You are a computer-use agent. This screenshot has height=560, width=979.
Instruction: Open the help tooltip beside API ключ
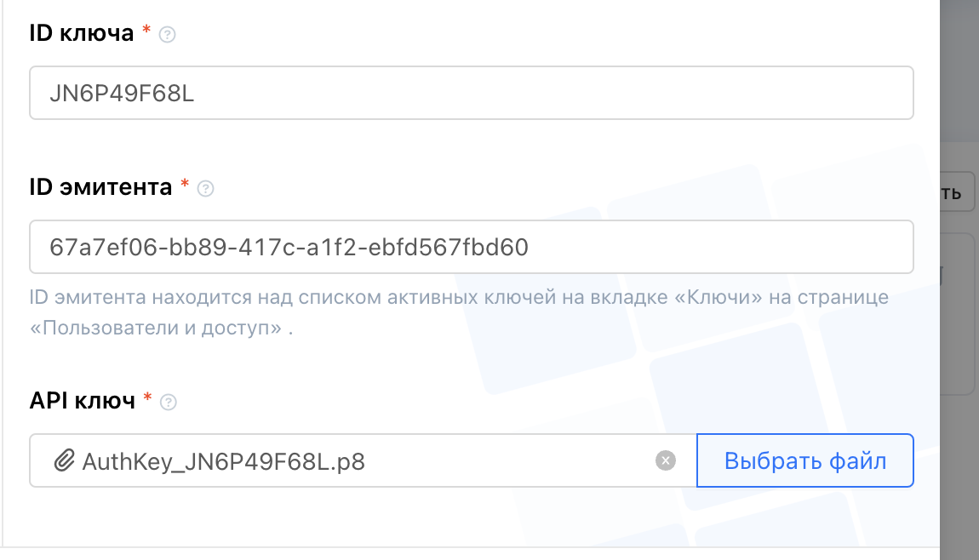click(169, 402)
